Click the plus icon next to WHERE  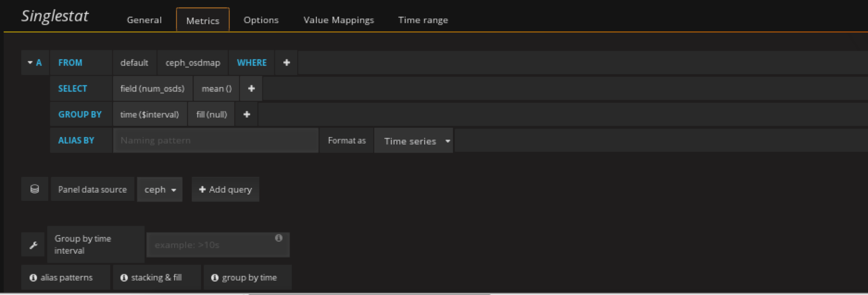click(286, 62)
